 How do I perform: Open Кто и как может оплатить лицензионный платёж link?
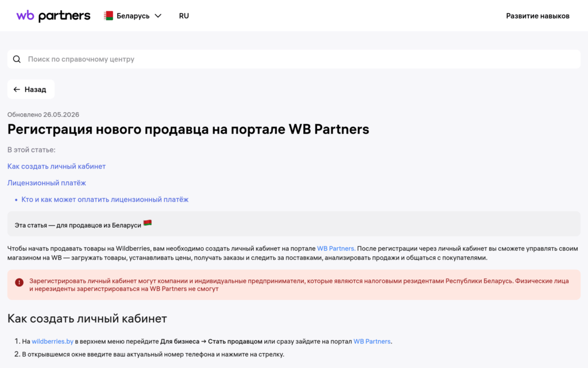click(105, 200)
